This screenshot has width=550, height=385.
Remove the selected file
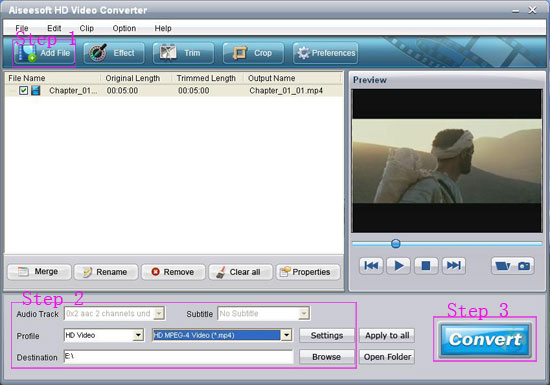[173, 272]
